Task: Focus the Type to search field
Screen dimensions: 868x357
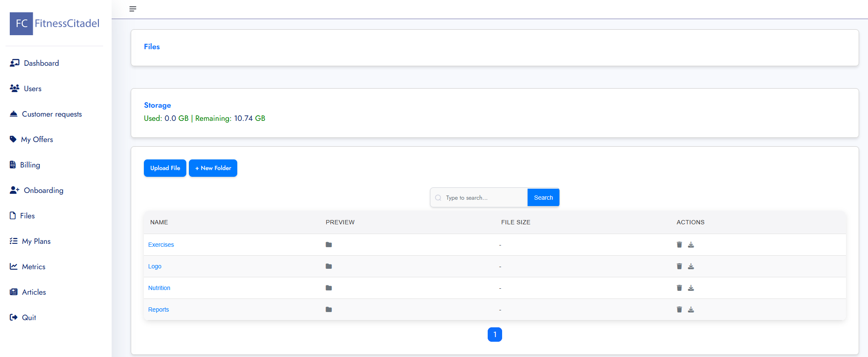Action: 484,198
